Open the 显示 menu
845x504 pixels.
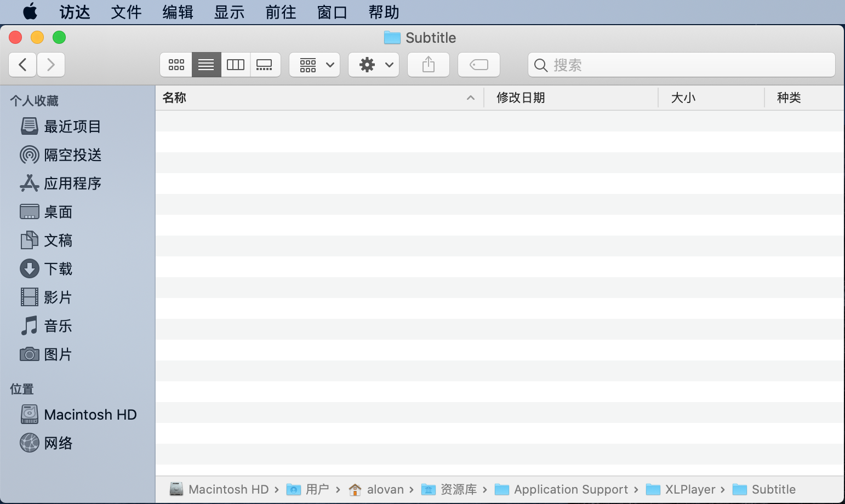coord(229,12)
